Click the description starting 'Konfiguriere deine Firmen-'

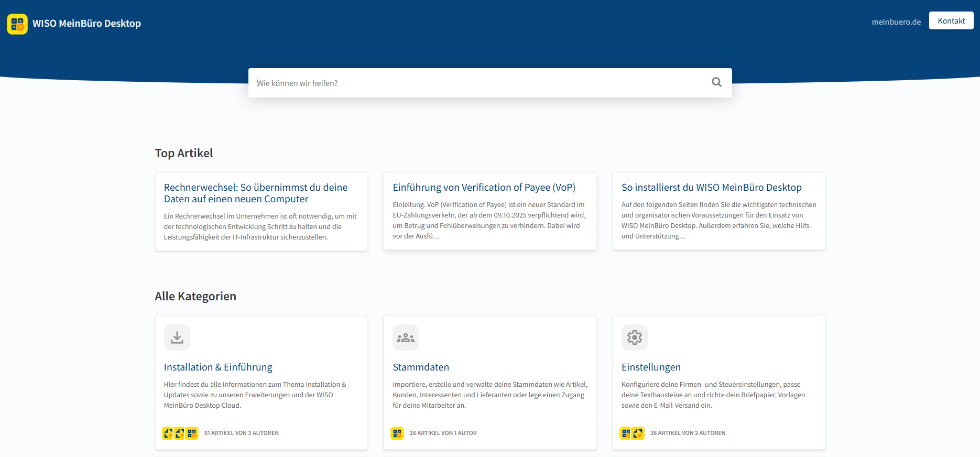(x=713, y=395)
